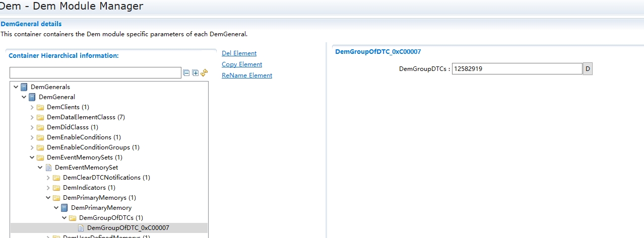Expand the DemEnableConditionGroups node

click(32, 147)
